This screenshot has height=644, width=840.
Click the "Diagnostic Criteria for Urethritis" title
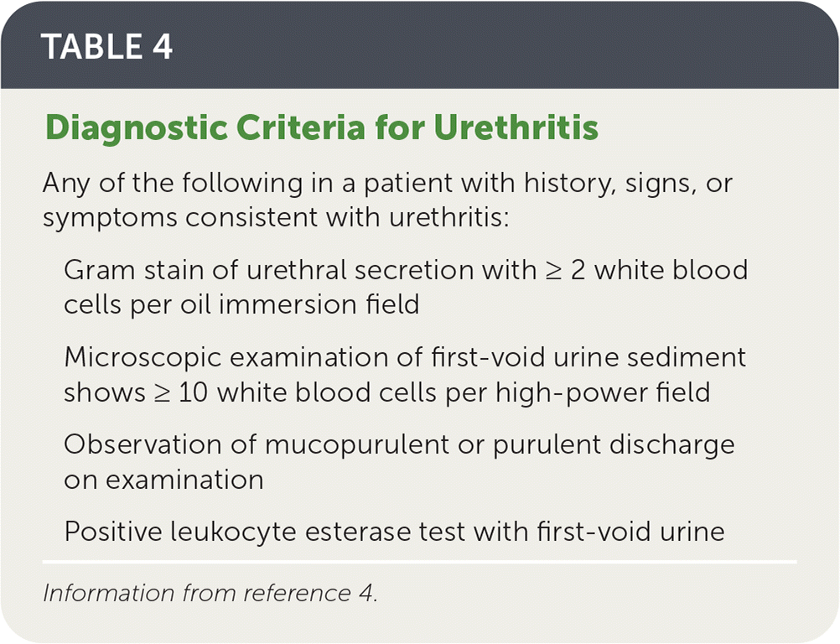[321, 128]
